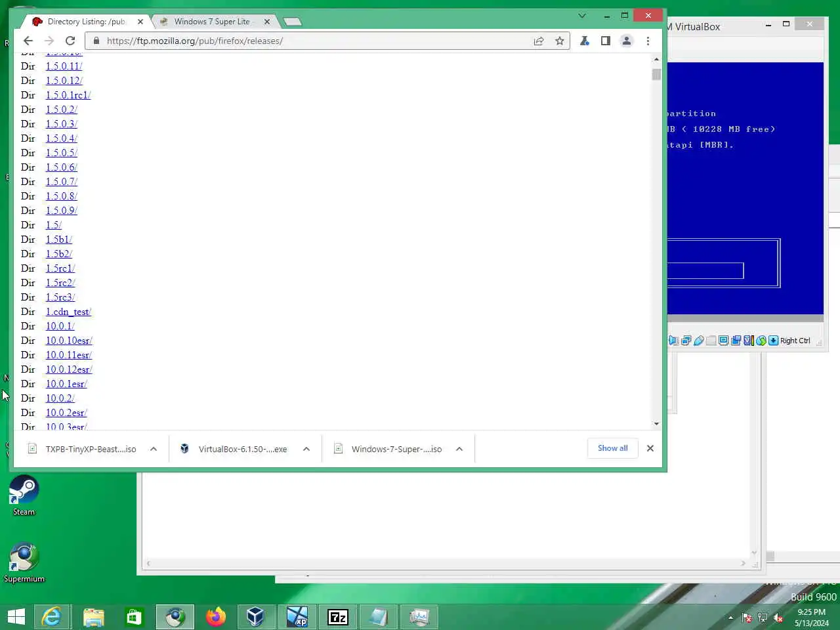
Task: Open the 1.5b2/ directory link
Action: [59, 254]
